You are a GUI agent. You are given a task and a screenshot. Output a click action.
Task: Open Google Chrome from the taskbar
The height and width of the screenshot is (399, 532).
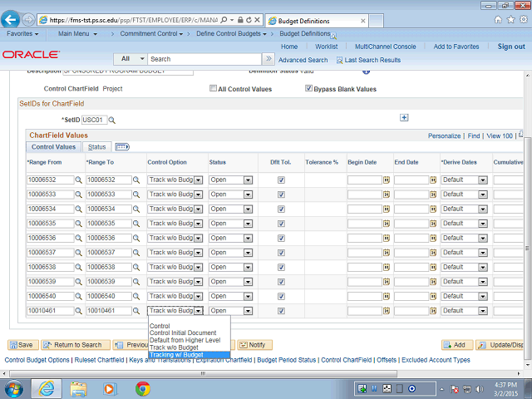click(x=142, y=388)
